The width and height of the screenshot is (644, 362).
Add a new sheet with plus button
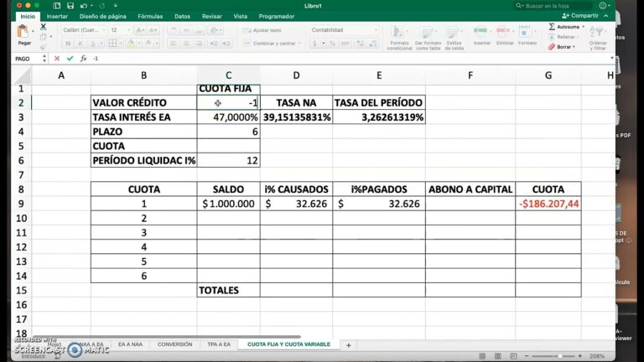(x=348, y=345)
